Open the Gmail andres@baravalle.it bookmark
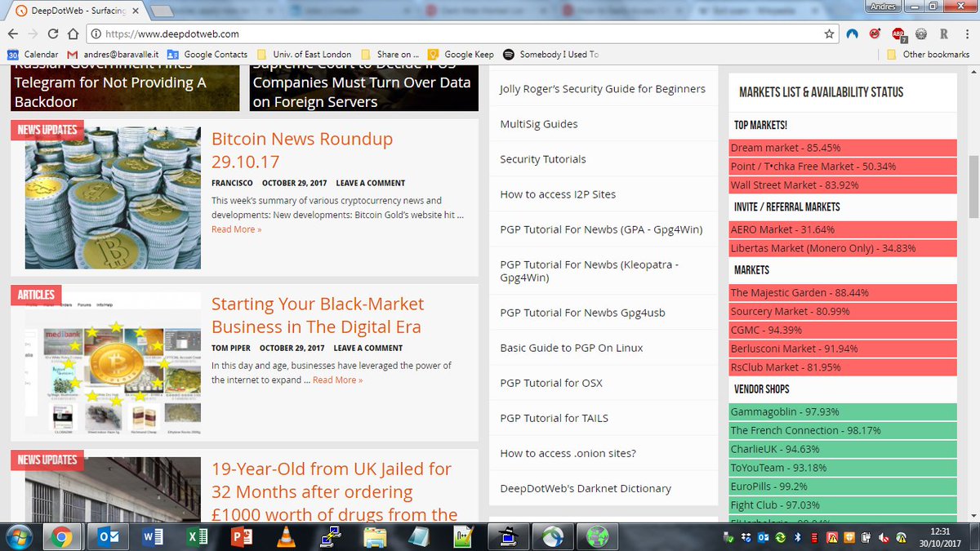The image size is (980, 551). pyautogui.click(x=113, y=55)
